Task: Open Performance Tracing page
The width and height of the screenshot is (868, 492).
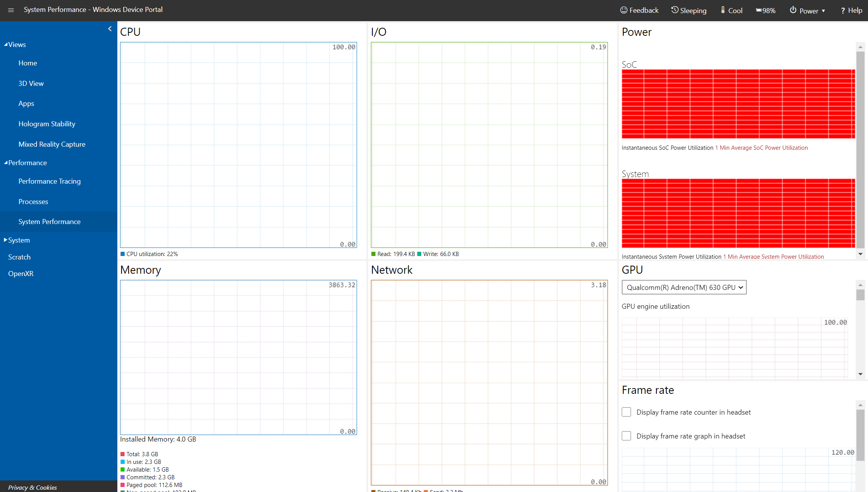Action: click(49, 181)
